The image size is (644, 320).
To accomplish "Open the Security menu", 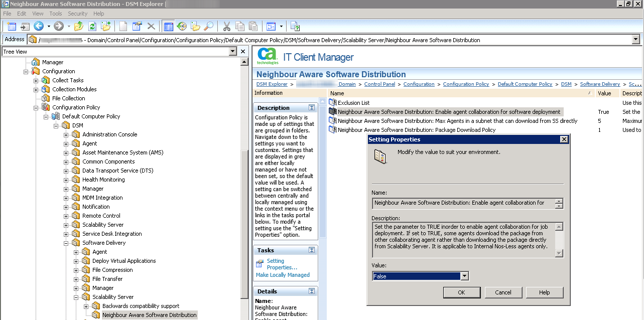I will [x=77, y=14].
